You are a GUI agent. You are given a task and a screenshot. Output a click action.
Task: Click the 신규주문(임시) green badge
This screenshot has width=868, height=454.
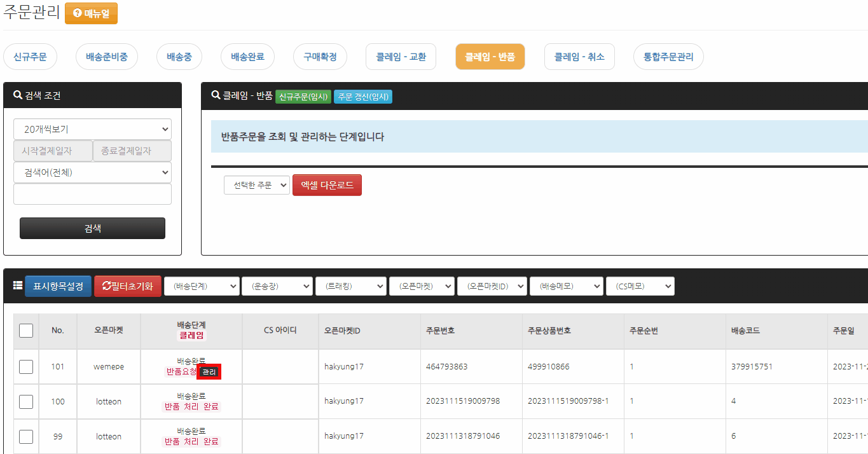(x=303, y=97)
